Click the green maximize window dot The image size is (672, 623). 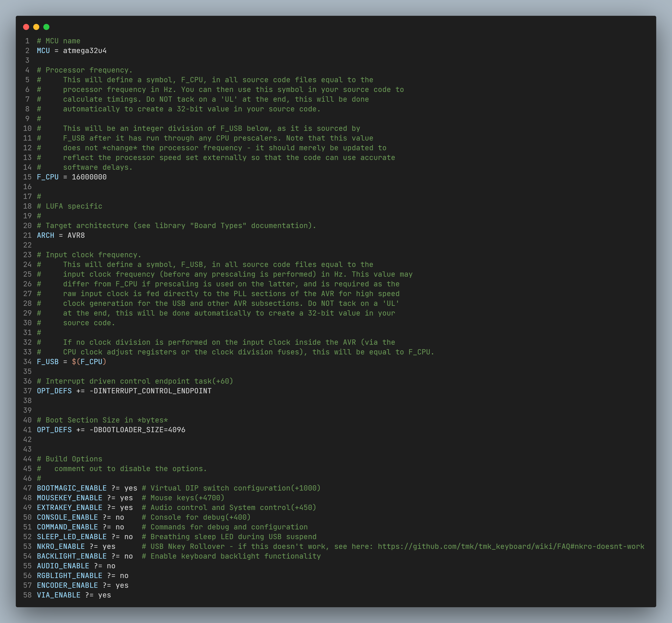(x=47, y=27)
